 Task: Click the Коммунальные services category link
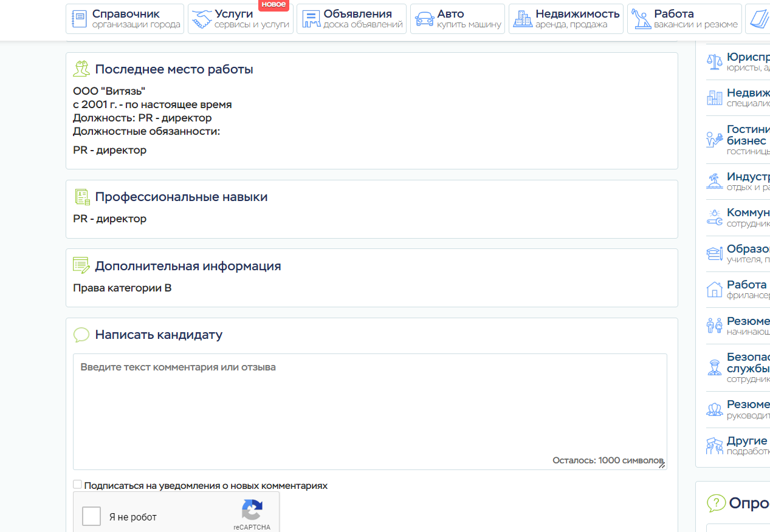tap(748, 213)
